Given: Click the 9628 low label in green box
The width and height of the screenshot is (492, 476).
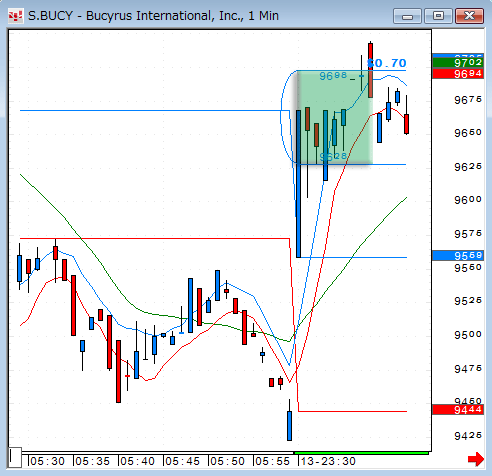Looking at the screenshot, I should 333,156.
